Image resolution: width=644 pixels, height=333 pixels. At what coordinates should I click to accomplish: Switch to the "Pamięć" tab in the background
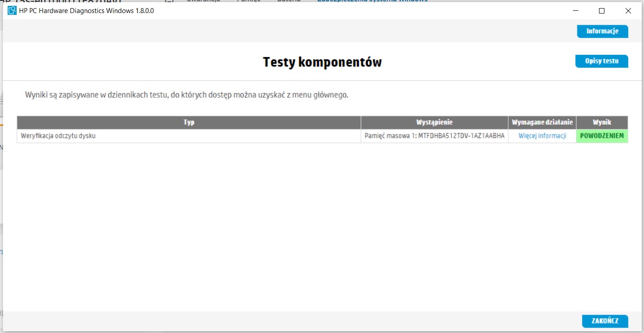(x=248, y=1)
